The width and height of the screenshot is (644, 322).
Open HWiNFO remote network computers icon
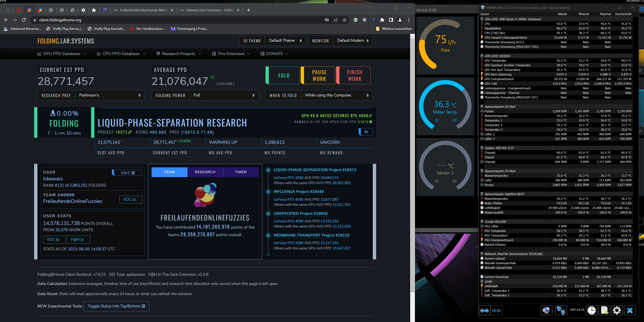point(561,311)
